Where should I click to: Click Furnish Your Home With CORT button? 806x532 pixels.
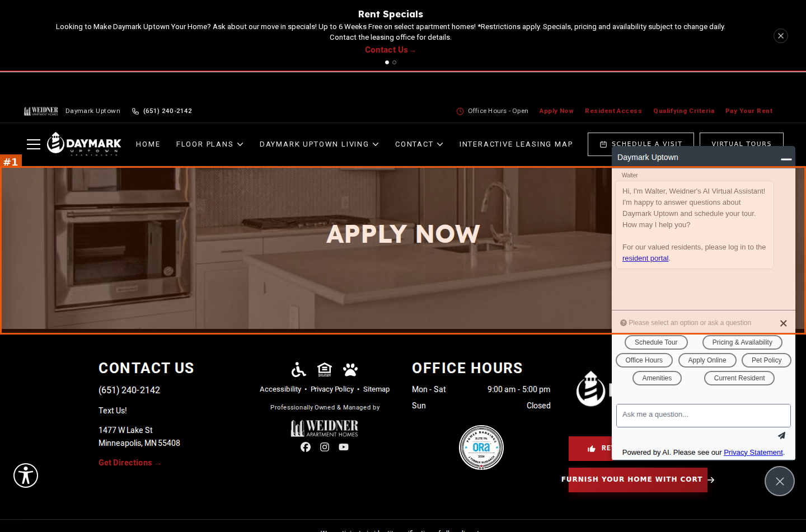[x=638, y=480]
